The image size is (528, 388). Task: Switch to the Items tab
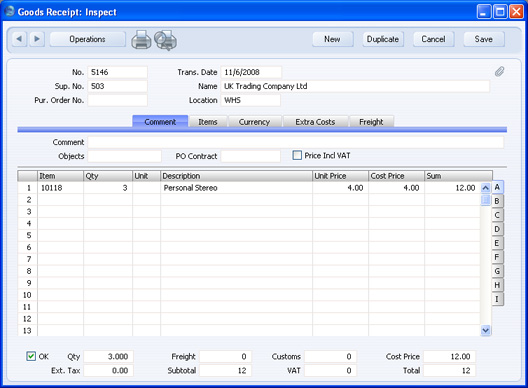click(208, 122)
